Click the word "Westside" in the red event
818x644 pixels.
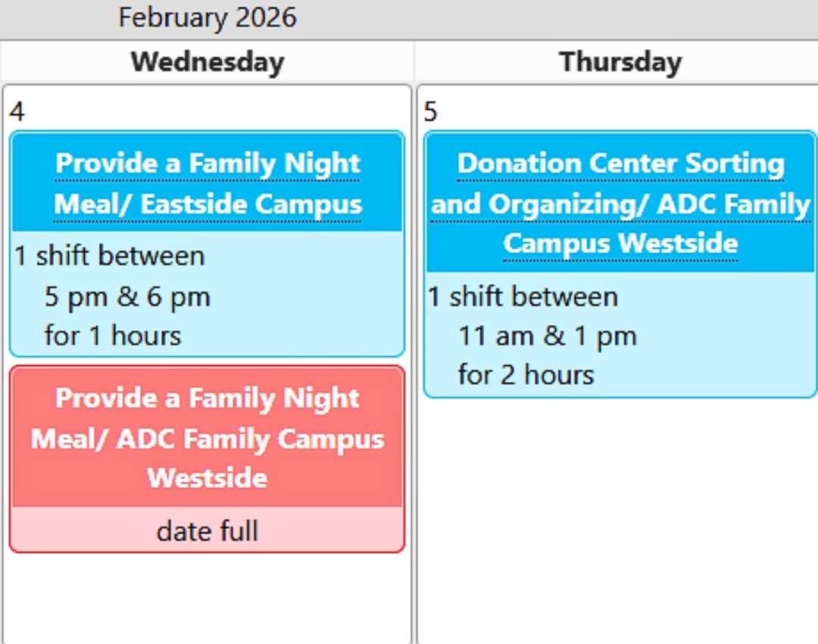[x=208, y=478]
